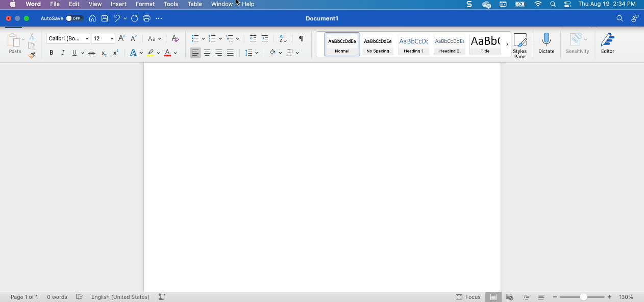Screen dimensions: 644x302
Task: Sort the selected text alphabetically
Action: (283, 38)
